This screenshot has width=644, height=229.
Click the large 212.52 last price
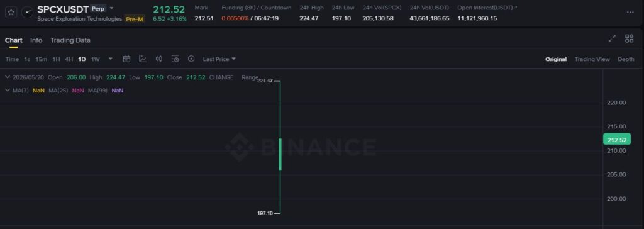(169, 9)
